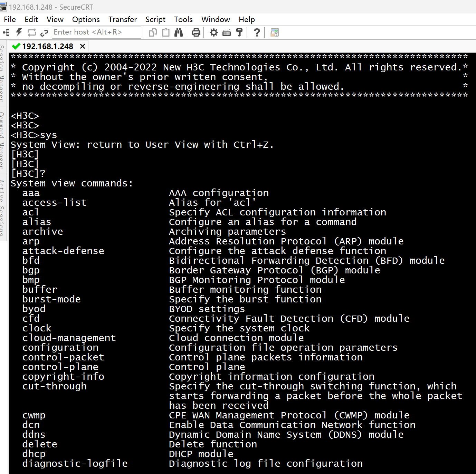
Task: Click the Public Key Assistant key icon
Action: (x=239, y=32)
